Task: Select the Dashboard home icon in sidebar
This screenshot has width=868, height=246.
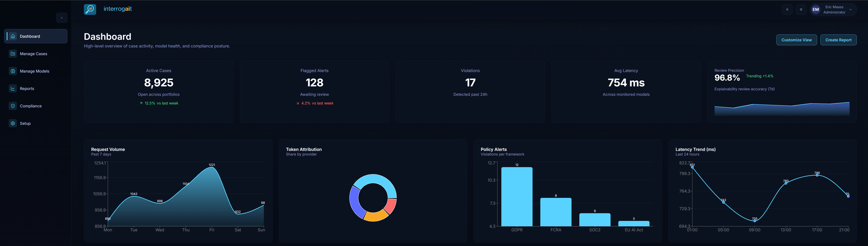Action: coord(13,36)
